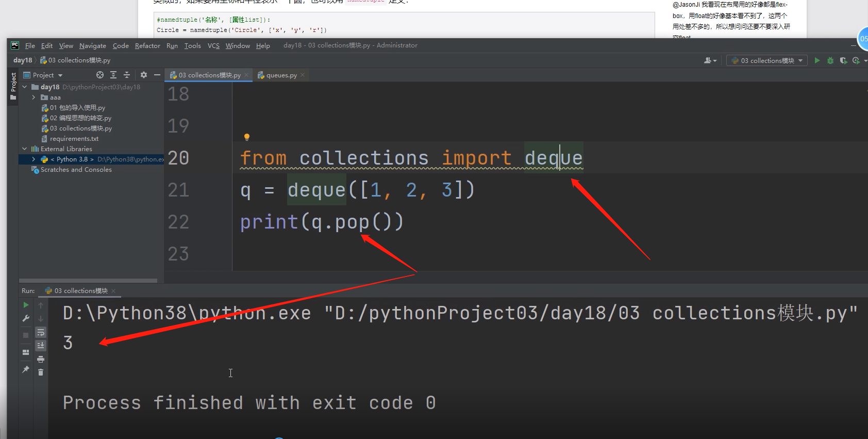Open the Refactor menu
The height and width of the screenshot is (439, 868).
147,45
